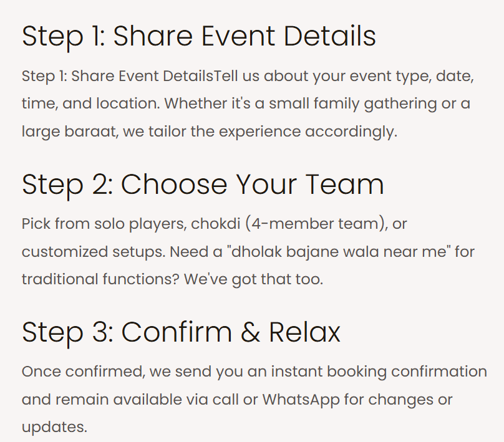Click the word "WhatsApp" in last paragraph
Screen dimensions: 504x442
301,400
